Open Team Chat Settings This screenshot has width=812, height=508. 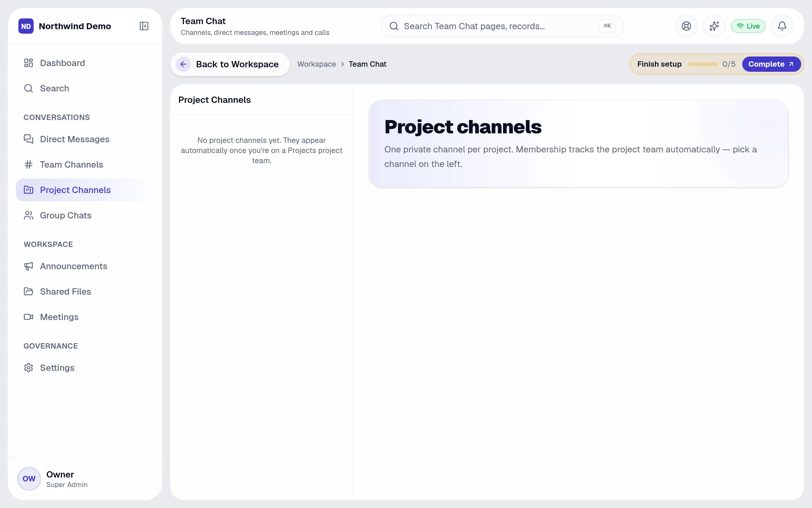click(85, 368)
